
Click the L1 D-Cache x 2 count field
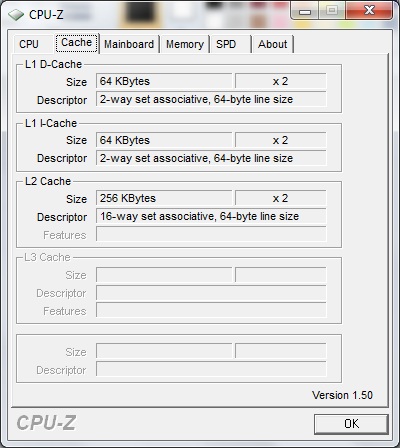280,81
